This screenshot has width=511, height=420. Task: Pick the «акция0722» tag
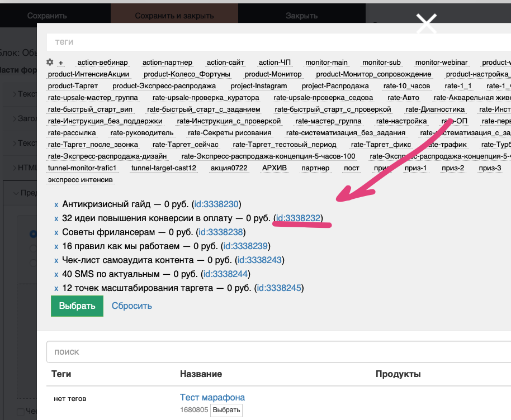click(x=229, y=168)
